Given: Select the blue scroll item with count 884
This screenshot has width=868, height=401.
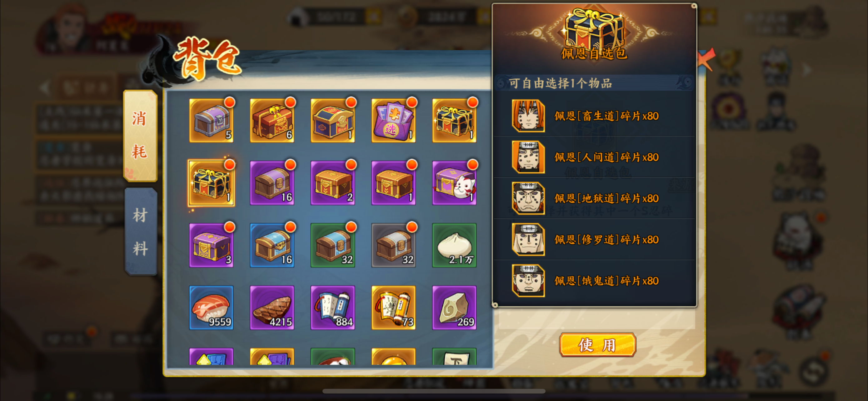Looking at the screenshot, I should pyautogui.click(x=332, y=307).
